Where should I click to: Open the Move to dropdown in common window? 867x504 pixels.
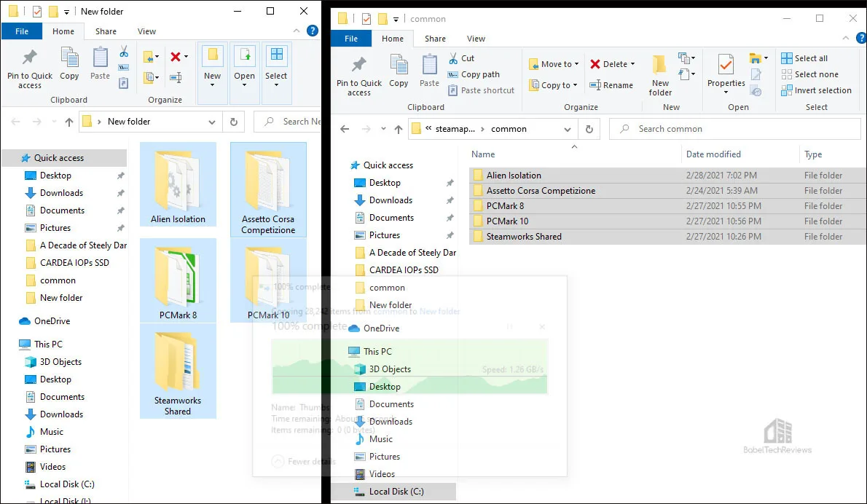pyautogui.click(x=554, y=64)
